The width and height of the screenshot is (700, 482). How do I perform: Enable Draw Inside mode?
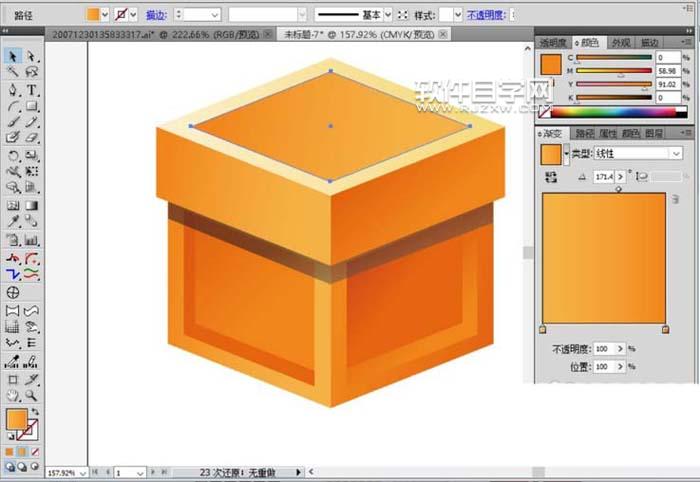[34, 467]
